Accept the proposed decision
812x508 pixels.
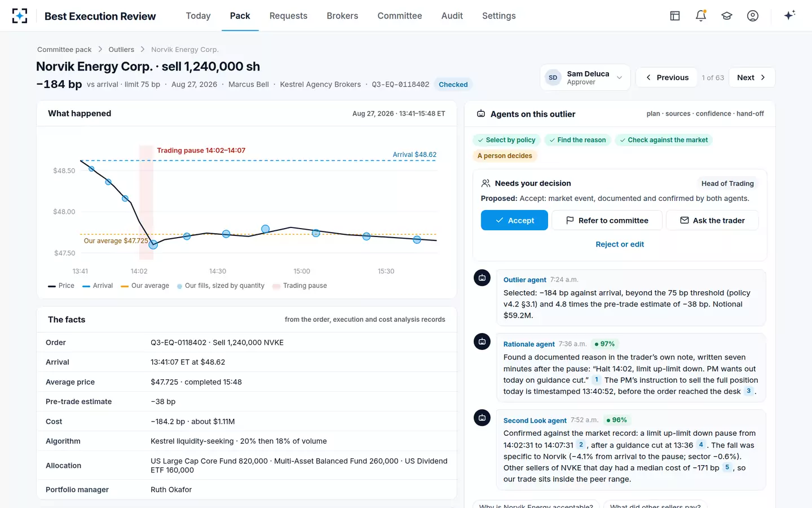click(514, 220)
